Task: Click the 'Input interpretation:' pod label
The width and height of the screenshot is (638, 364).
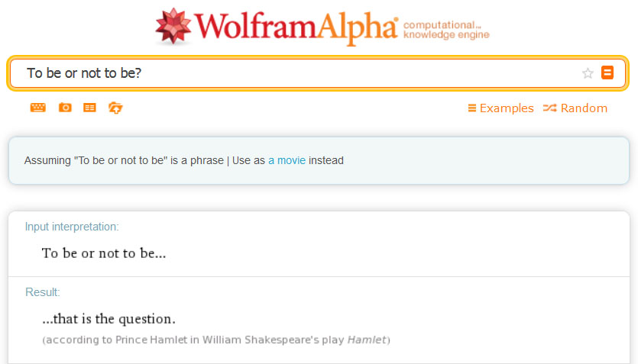Action: point(72,227)
